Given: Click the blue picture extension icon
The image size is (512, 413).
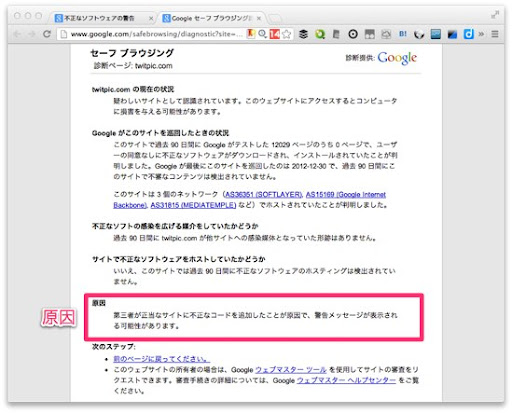Looking at the screenshot, I should 436,34.
